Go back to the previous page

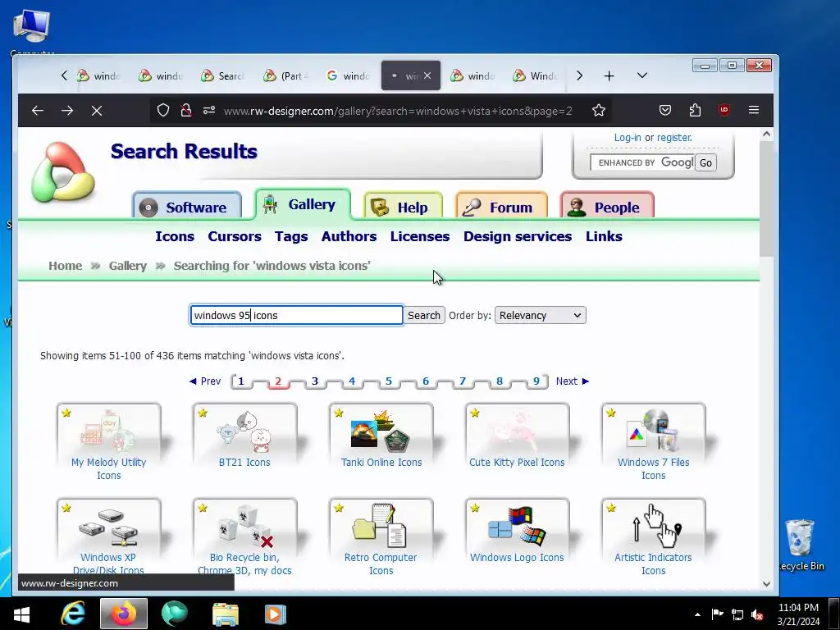(38, 111)
